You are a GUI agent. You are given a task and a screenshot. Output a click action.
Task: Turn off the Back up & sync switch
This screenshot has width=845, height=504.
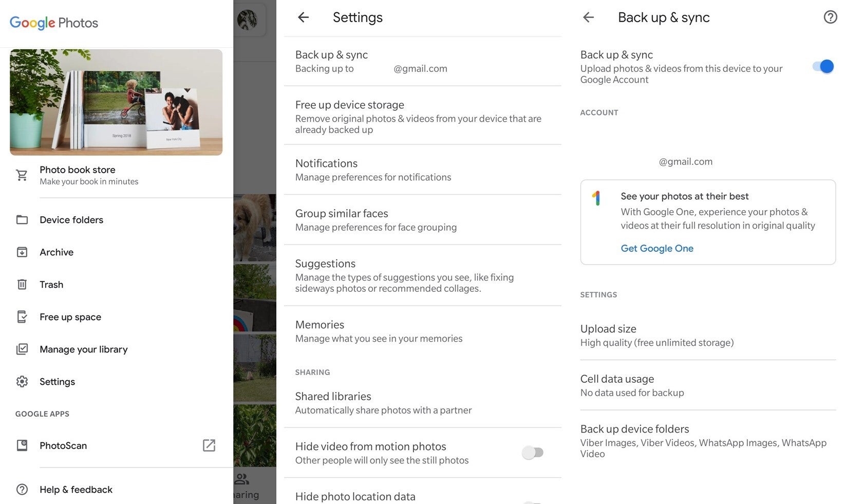pyautogui.click(x=823, y=66)
